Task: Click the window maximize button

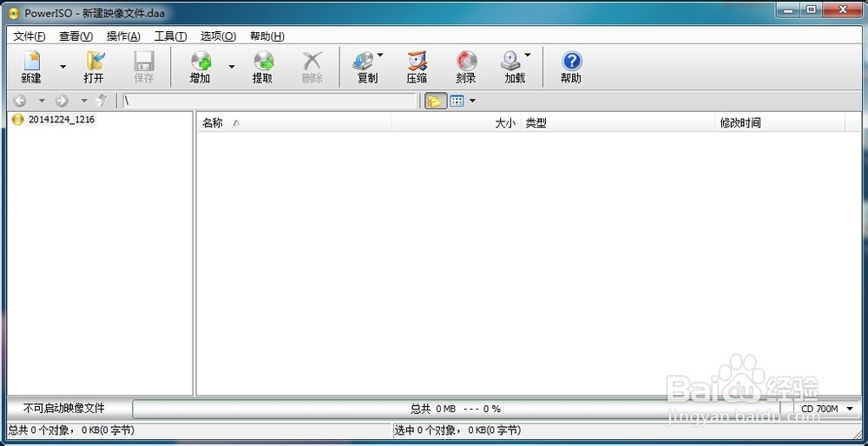Action: coord(812,10)
